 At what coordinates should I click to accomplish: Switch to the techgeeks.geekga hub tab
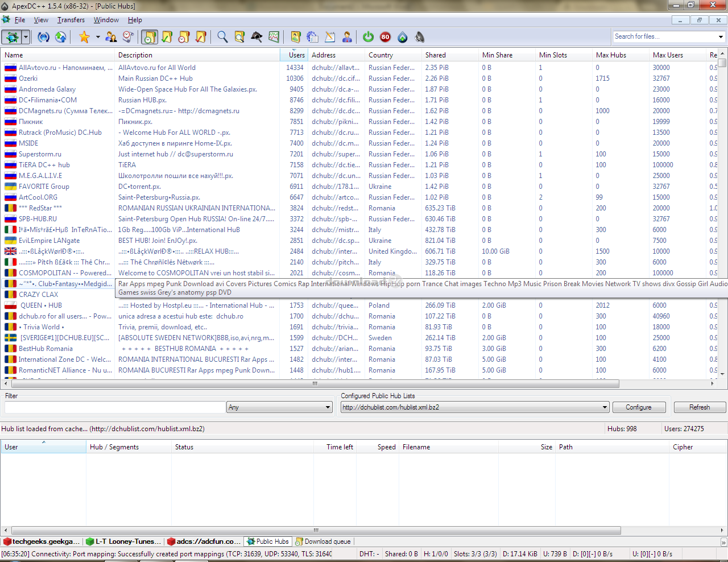(42, 542)
